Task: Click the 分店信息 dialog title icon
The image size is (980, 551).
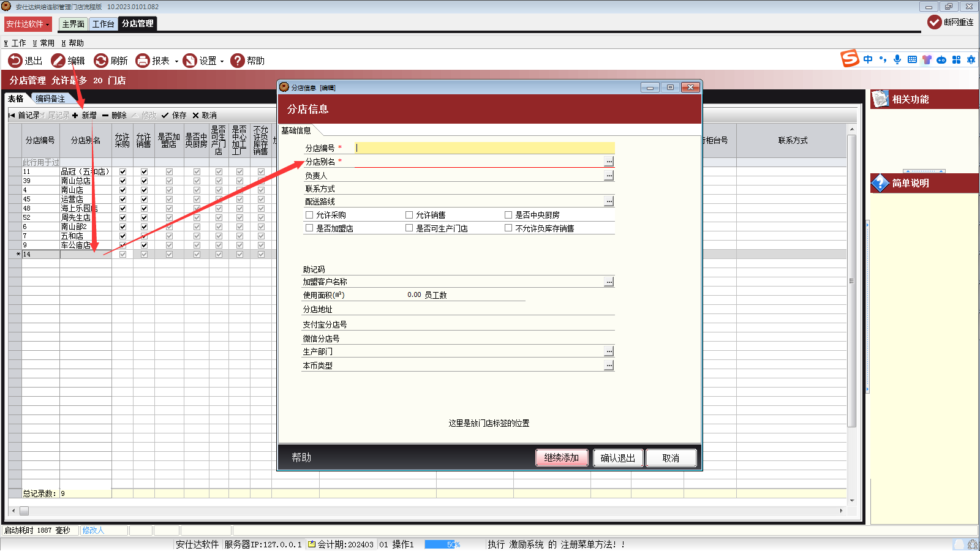Action: click(x=284, y=87)
